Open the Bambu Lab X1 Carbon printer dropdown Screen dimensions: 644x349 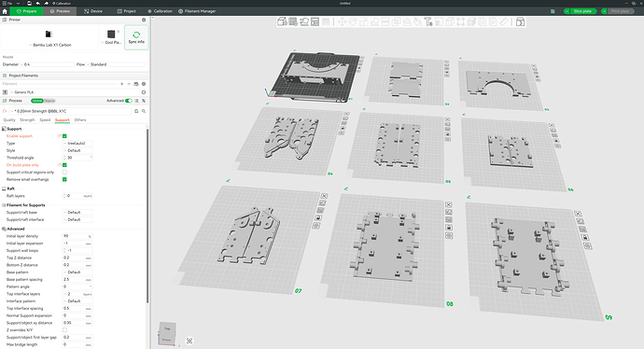50,45
